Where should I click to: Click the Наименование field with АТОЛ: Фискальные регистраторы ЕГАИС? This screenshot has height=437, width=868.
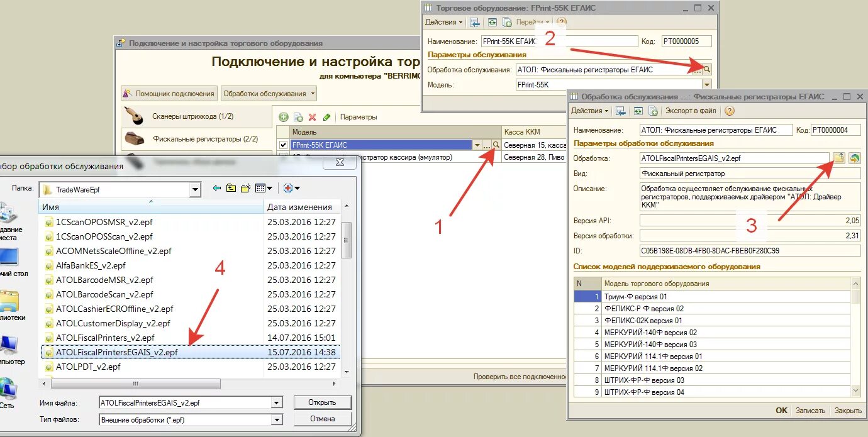(716, 130)
